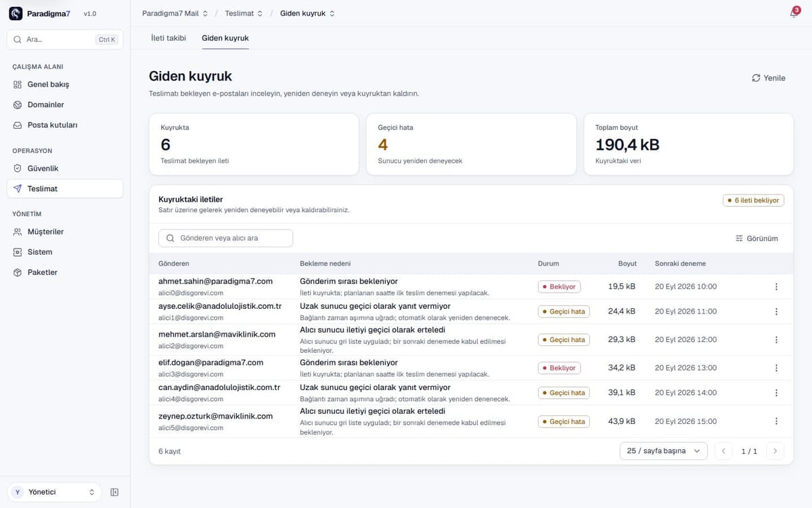
Task: Sort by Durum column header
Action: tap(549, 263)
